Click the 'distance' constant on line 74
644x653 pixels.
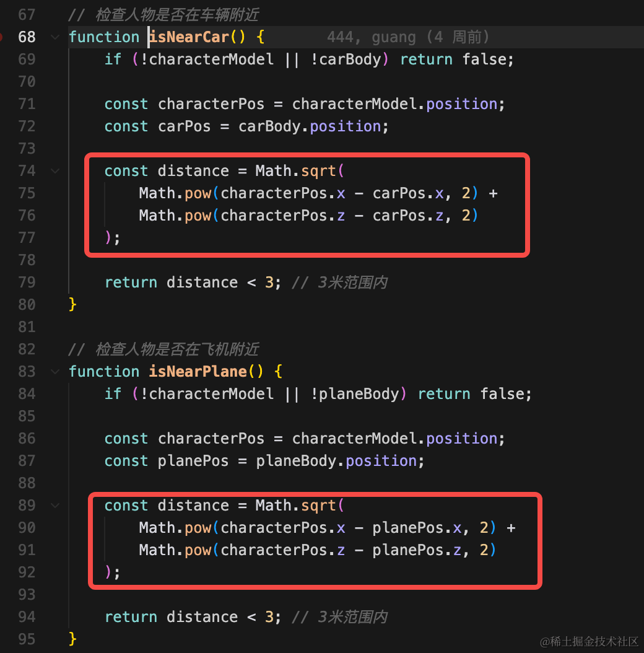click(193, 171)
